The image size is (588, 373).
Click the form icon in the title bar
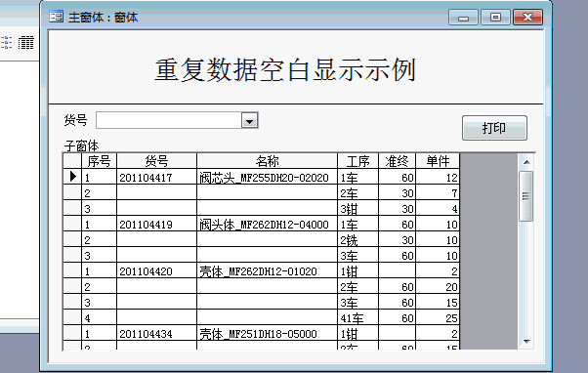(57, 17)
